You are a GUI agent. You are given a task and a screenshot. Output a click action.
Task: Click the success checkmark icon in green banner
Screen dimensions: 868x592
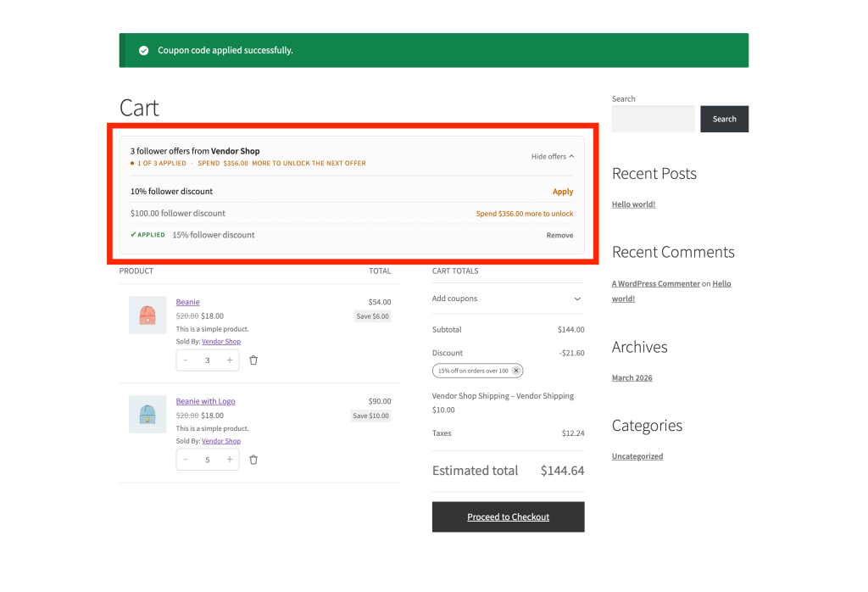[143, 50]
